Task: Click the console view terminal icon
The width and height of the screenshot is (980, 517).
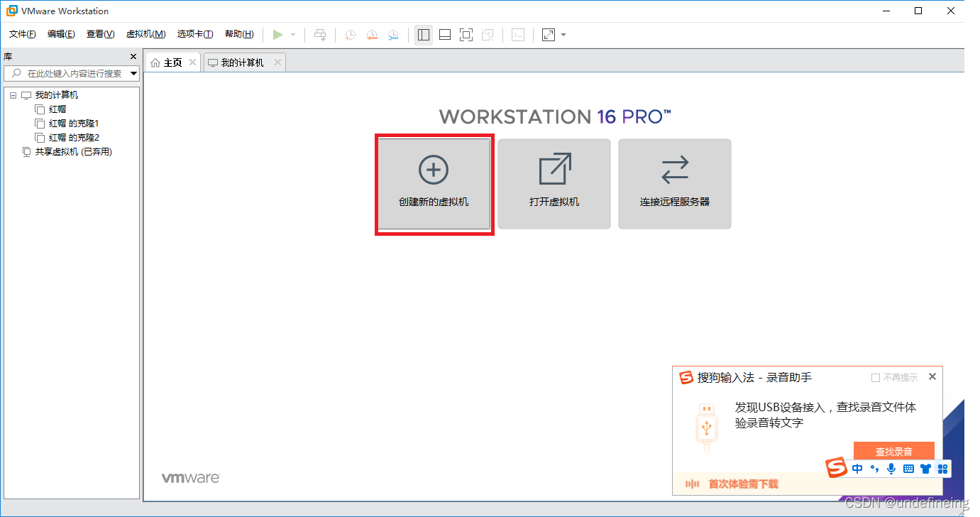Action: tap(518, 35)
